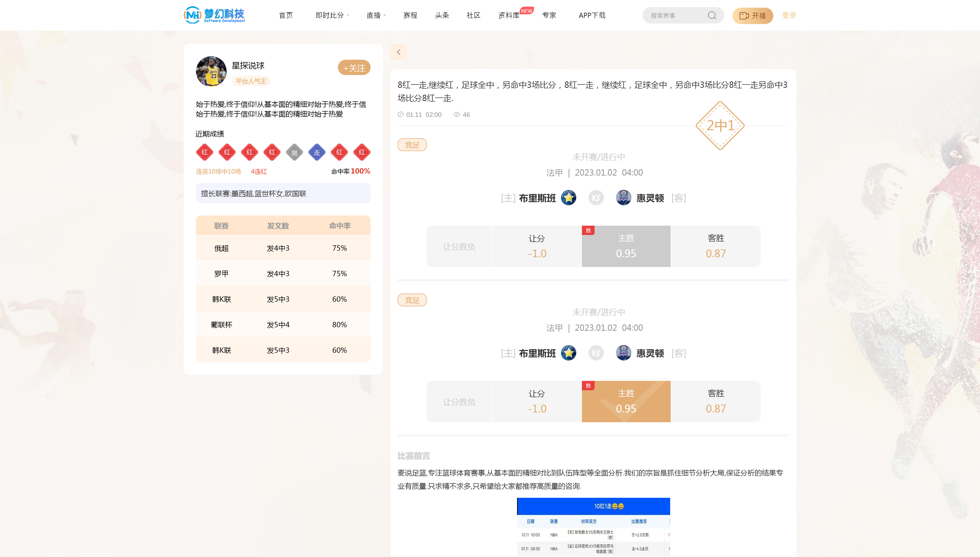Click the 开播 broadcast button
Screen dimensions: 980x557
click(753, 16)
